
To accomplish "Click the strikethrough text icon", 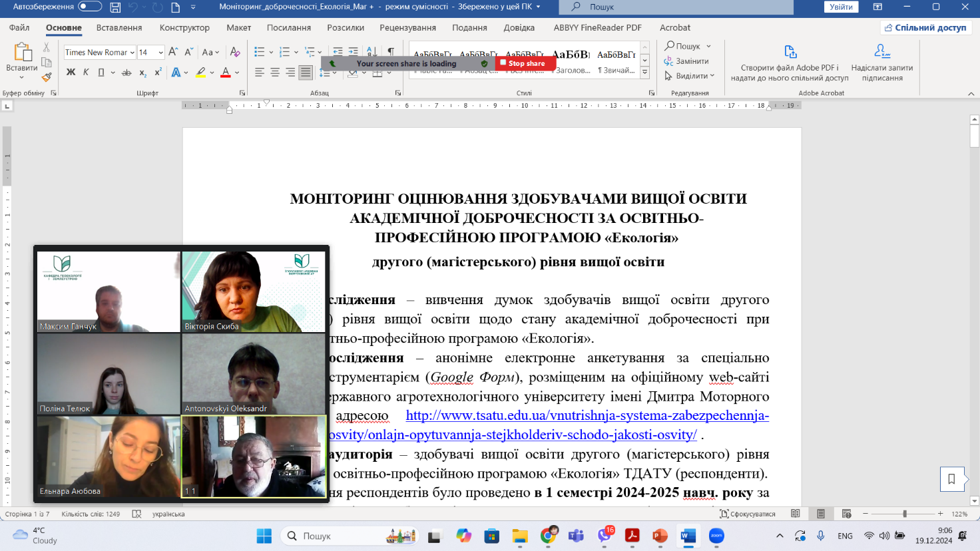I will pos(126,73).
